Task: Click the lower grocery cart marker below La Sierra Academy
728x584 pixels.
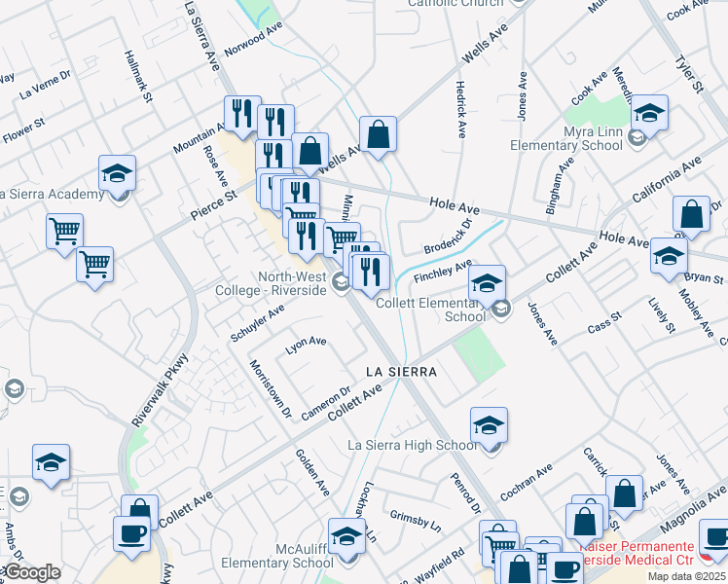Action: click(x=94, y=265)
